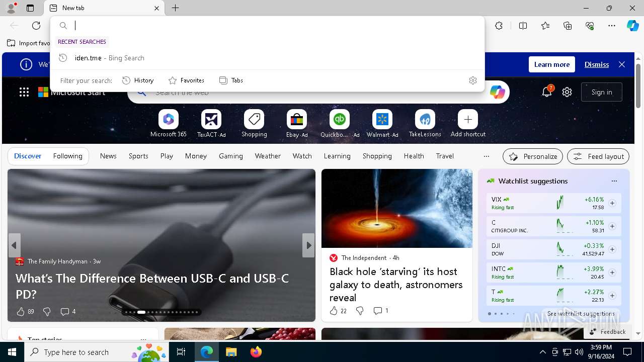Open Watchlist suggestions more options
Viewport: 644px width, 362px height.
[614, 181]
